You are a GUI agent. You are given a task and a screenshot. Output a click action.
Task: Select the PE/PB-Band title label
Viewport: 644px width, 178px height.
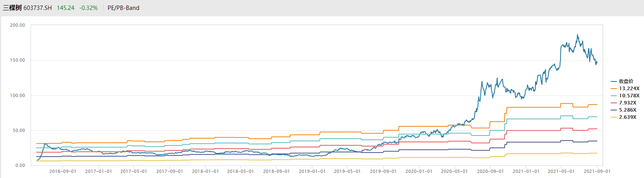point(123,8)
